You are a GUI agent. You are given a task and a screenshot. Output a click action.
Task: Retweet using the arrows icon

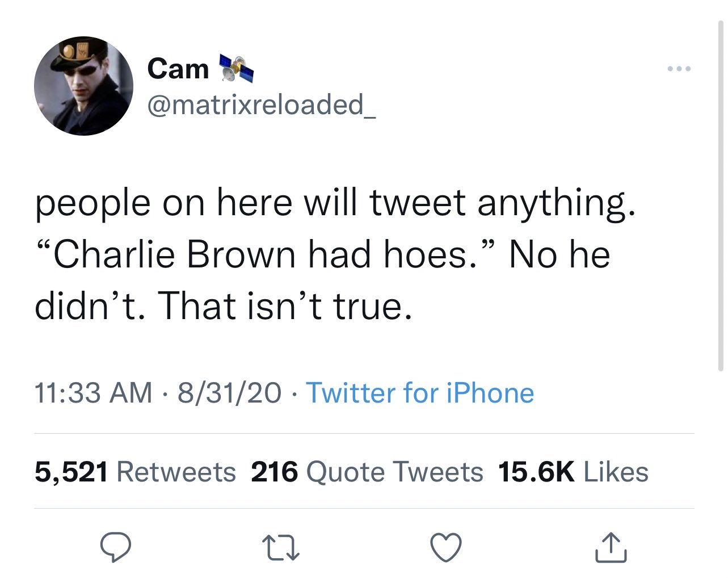click(x=281, y=548)
